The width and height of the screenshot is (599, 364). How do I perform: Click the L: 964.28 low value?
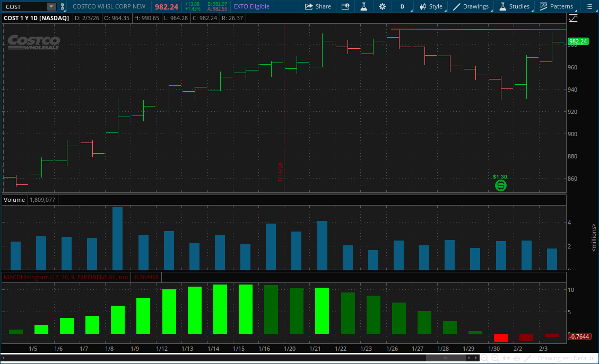pos(176,18)
